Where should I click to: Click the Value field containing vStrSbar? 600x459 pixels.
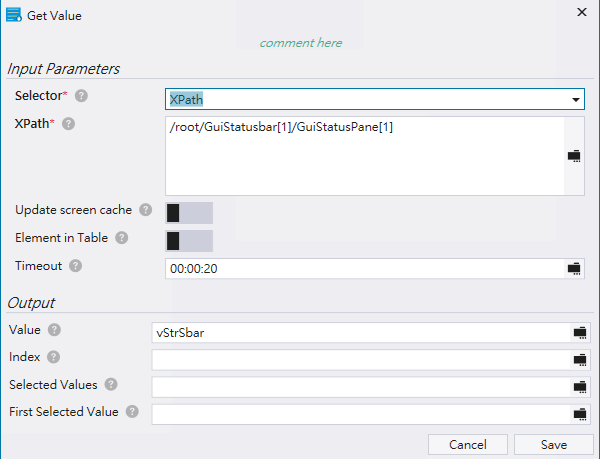(x=360, y=332)
